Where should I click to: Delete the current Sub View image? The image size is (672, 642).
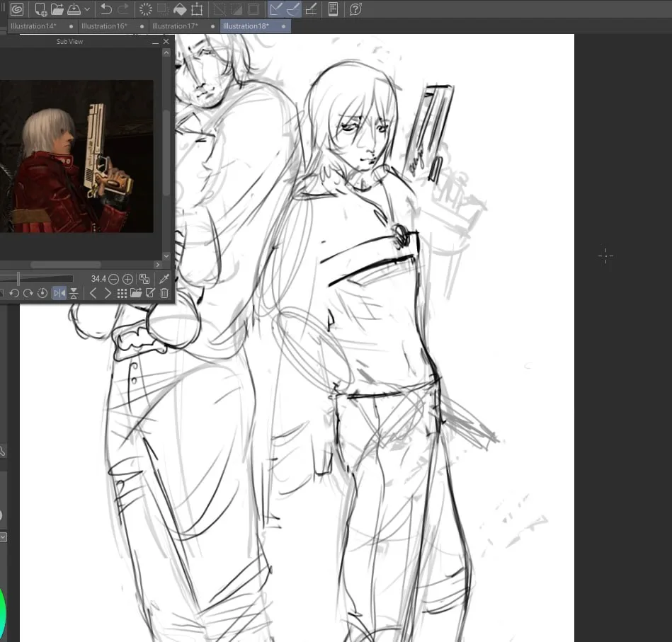[x=164, y=293]
